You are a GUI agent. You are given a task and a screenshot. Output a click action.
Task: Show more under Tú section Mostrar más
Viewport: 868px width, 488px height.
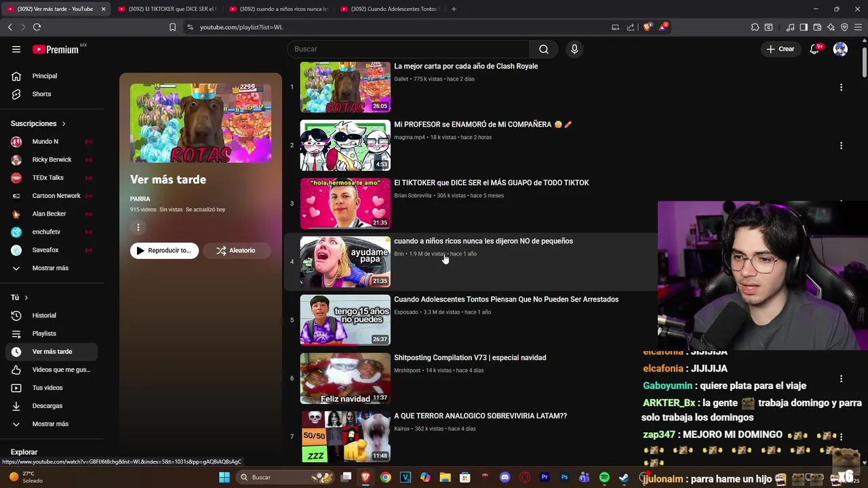click(52, 424)
